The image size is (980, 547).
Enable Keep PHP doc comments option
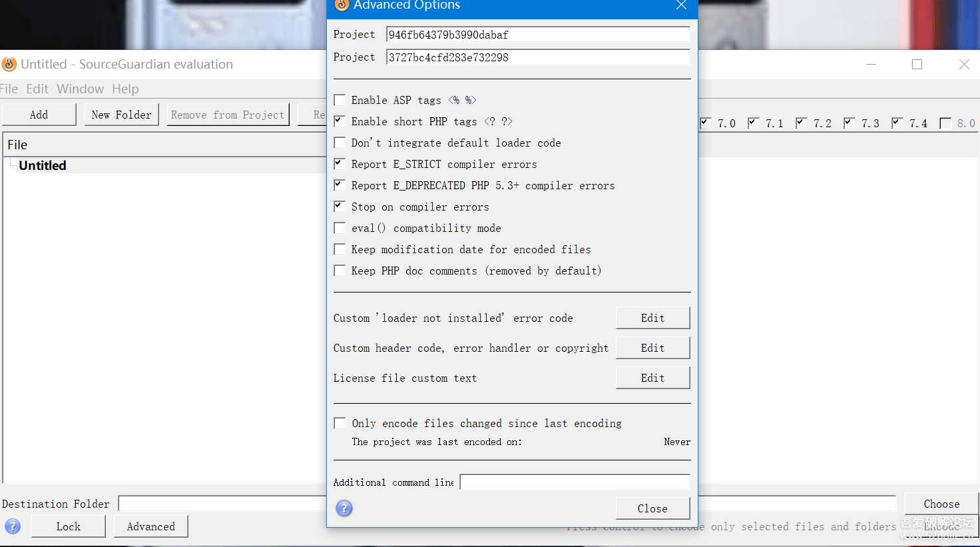point(340,271)
